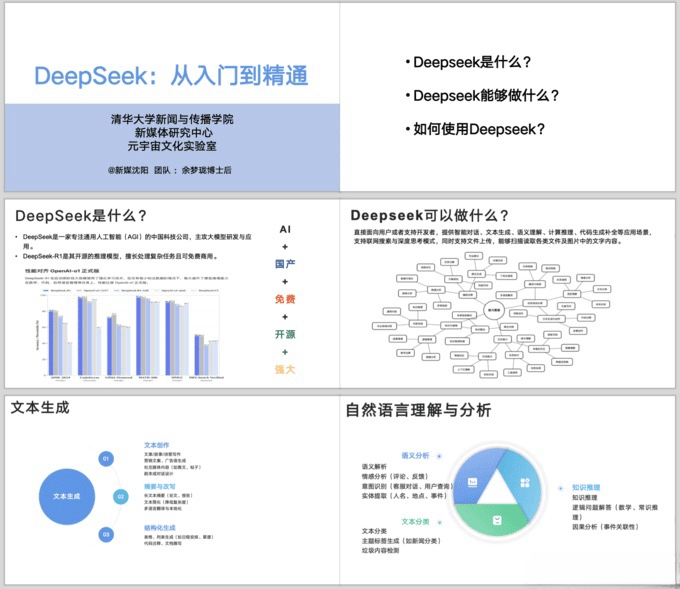Click the central round node of the mind map
680x589 pixels.
[494, 310]
